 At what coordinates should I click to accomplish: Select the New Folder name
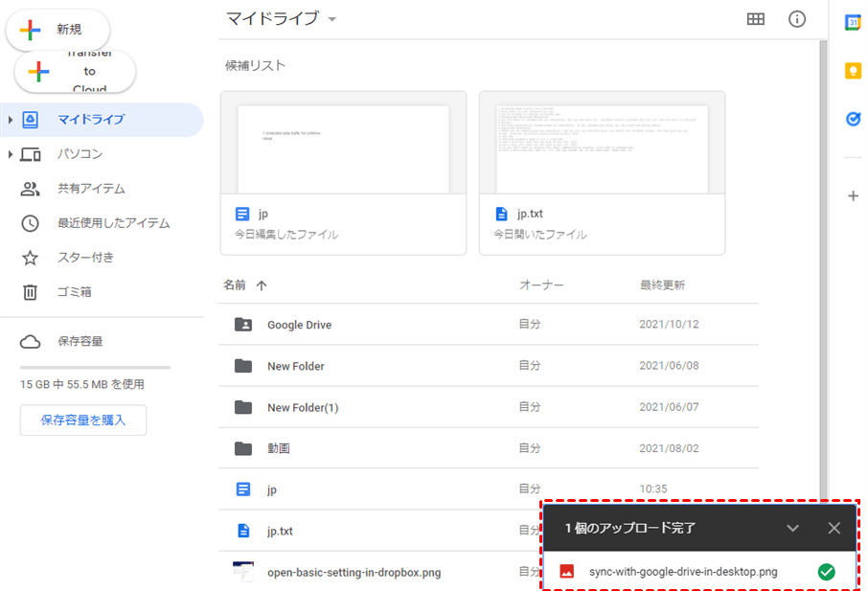296,366
